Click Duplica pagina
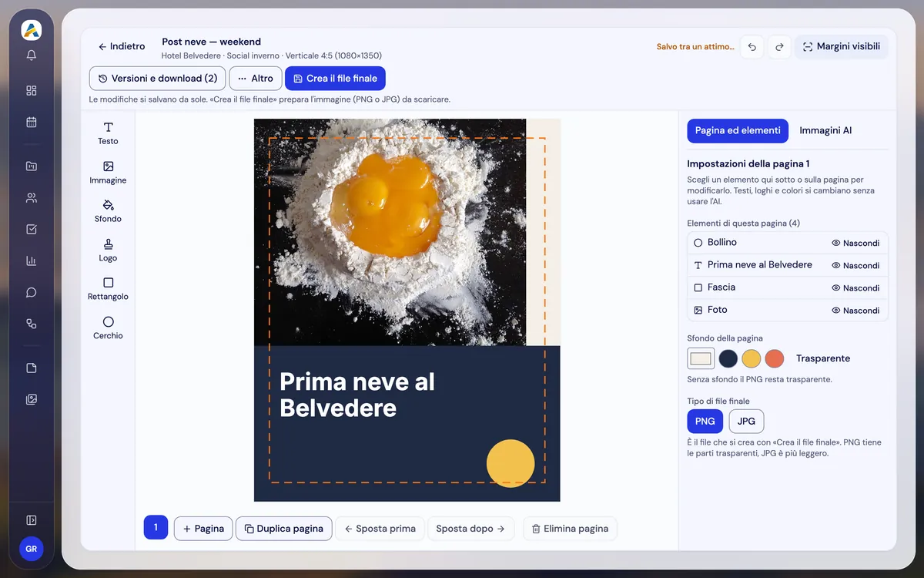Image resolution: width=924 pixels, height=578 pixels. 284,529
